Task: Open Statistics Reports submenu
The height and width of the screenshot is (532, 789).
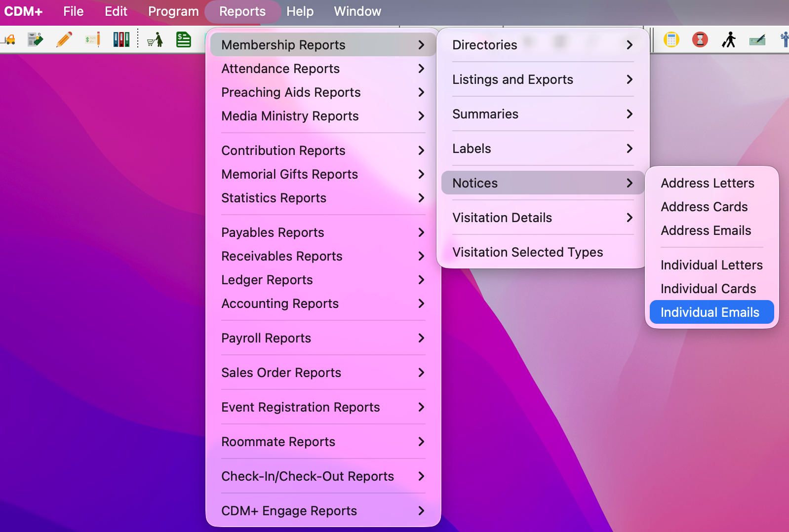Action: tap(323, 198)
